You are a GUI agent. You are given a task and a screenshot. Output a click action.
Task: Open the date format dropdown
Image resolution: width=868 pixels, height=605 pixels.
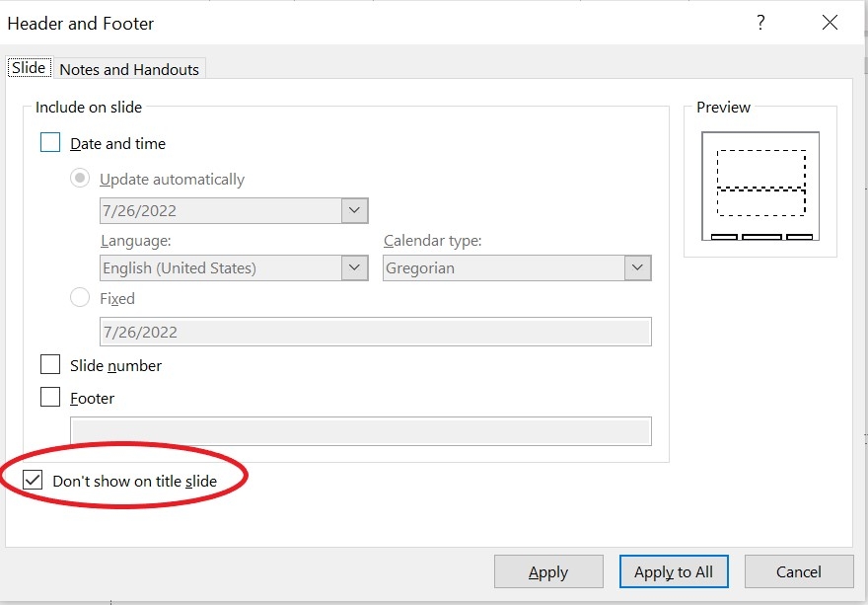click(355, 210)
